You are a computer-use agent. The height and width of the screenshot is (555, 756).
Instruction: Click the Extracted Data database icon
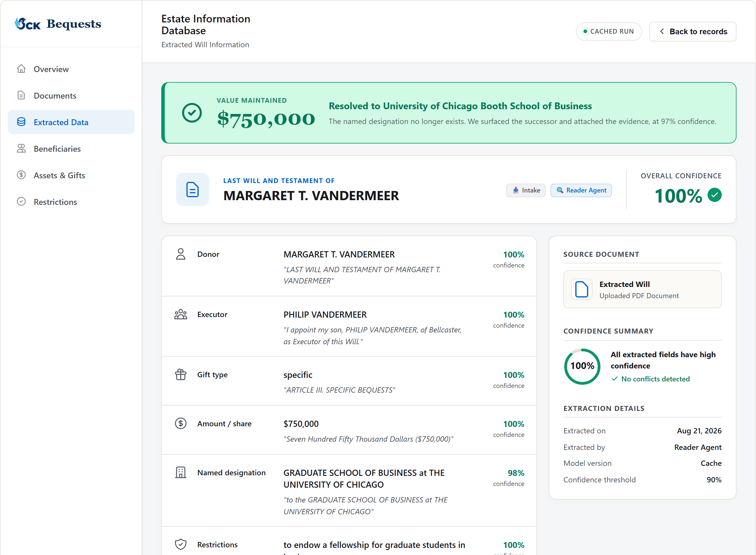pos(21,122)
